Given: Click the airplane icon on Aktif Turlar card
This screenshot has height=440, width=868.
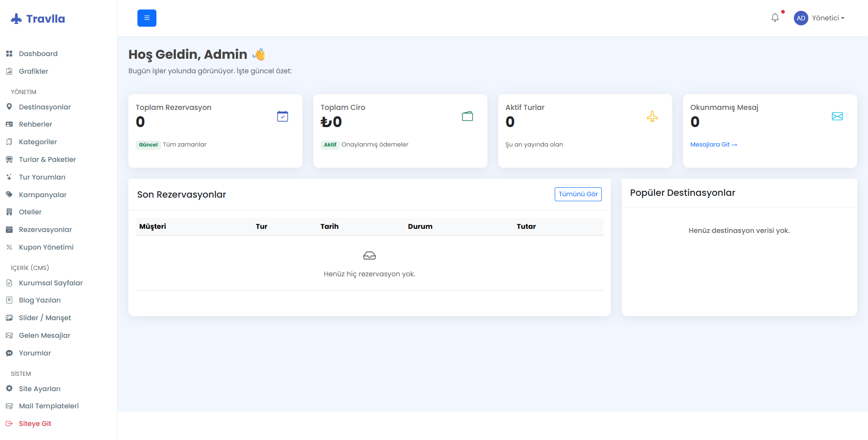Looking at the screenshot, I should click(652, 116).
